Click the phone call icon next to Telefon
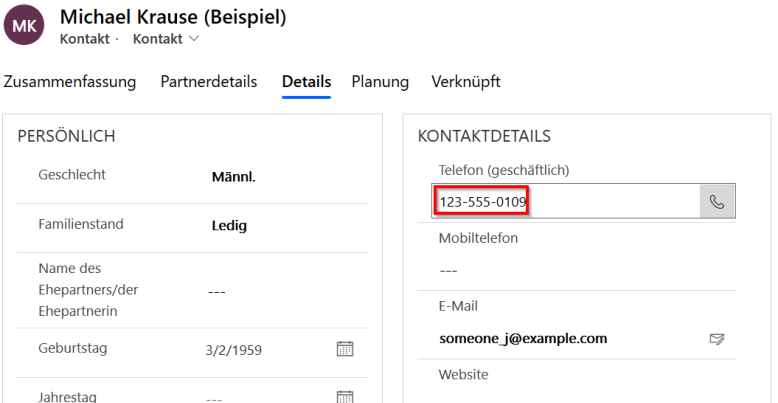778x403 pixels. 717,202
